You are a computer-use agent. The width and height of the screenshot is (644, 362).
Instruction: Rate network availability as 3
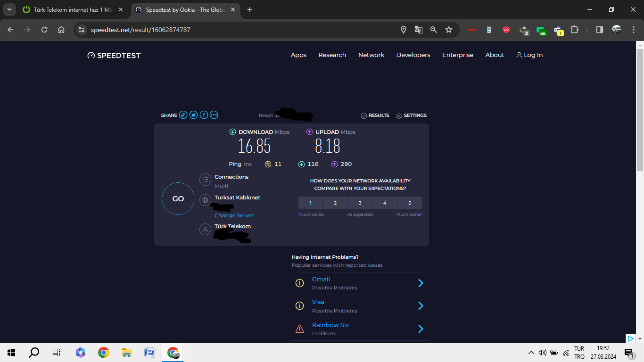tap(360, 203)
